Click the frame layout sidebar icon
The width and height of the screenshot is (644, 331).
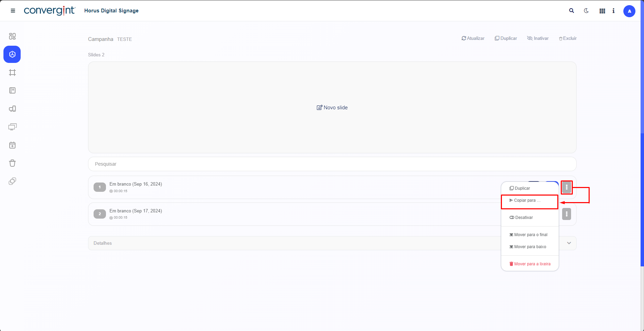click(x=12, y=73)
